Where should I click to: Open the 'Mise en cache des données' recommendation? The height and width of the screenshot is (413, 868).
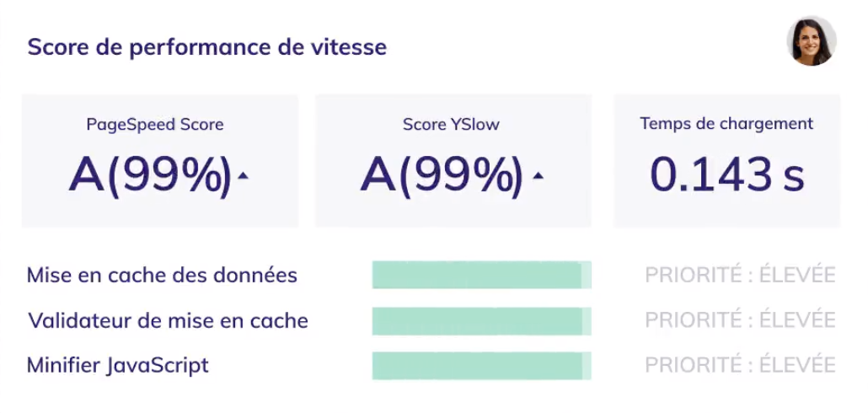pyautogui.click(x=162, y=276)
